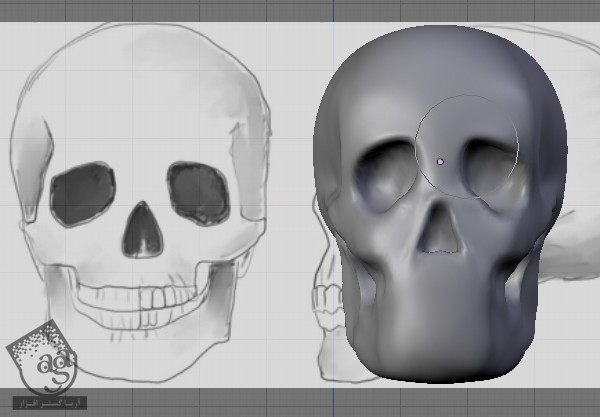
Task: Sculpt on the 3D skull's right eye socket
Action: [496, 173]
